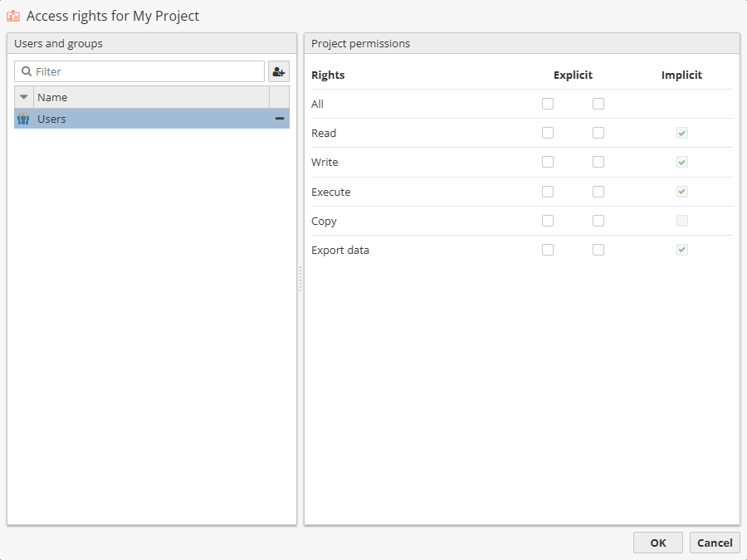747x560 pixels.
Task: Click the add user or group icon
Action: click(279, 71)
